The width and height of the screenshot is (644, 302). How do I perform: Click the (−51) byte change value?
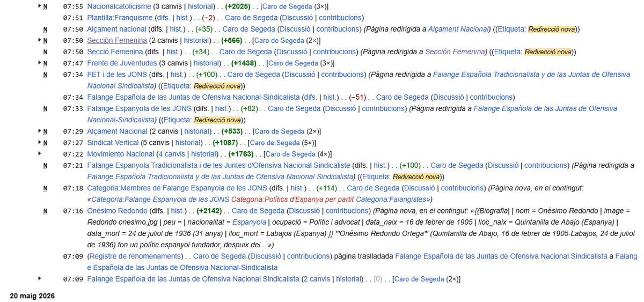point(357,97)
